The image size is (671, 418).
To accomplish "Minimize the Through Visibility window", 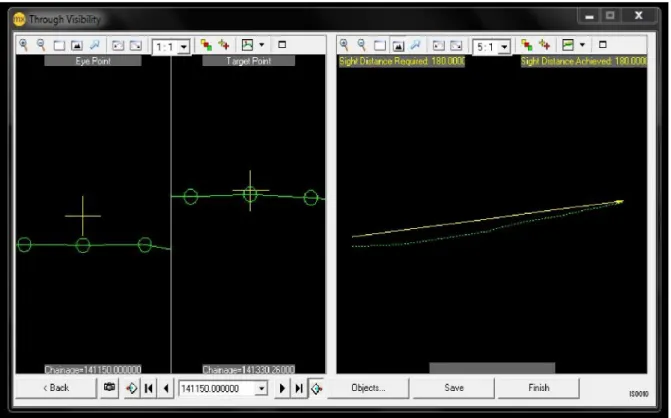I will pyautogui.click(x=589, y=16).
